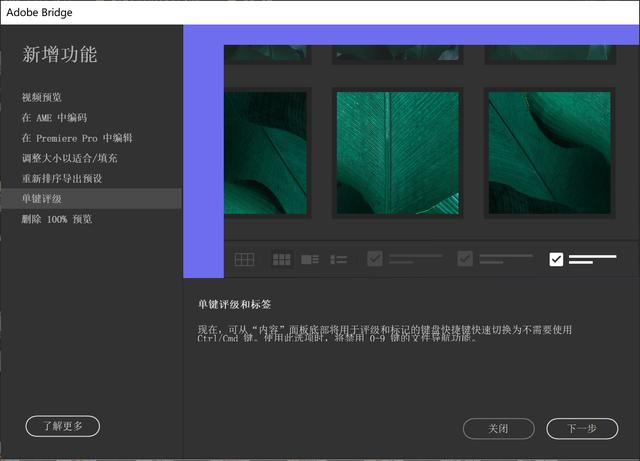Click the right curved leaf thumbnail

550,153
